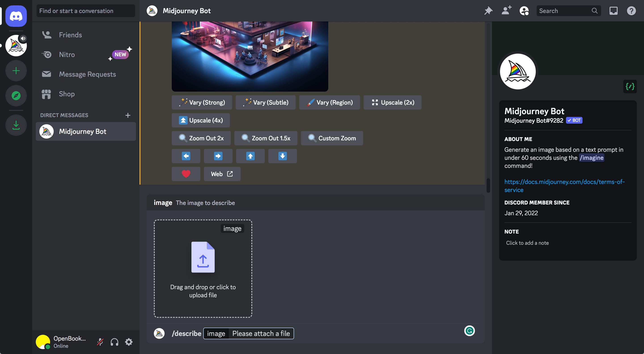Open Message Requests in sidebar

pyautogui.click(x=86, y=74)
